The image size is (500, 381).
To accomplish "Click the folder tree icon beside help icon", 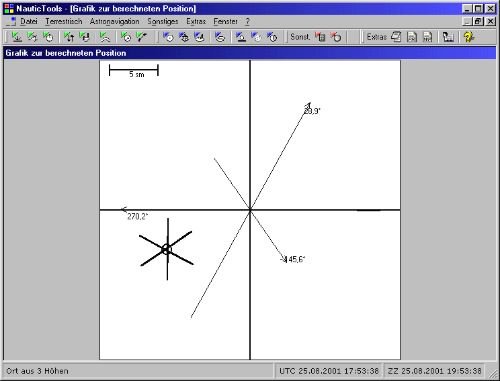I will point(448,37).
